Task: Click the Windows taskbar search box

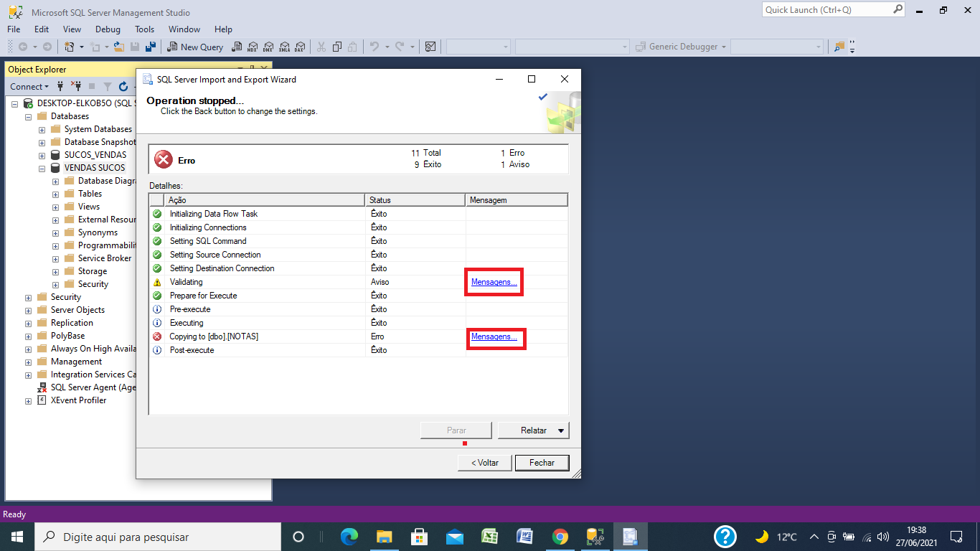Action: (159, 537)
